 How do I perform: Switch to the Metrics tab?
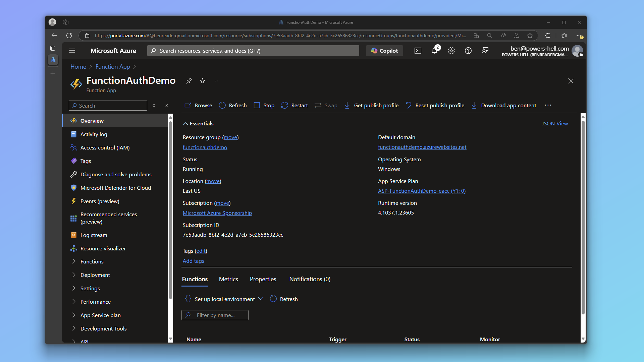point(228,279)
